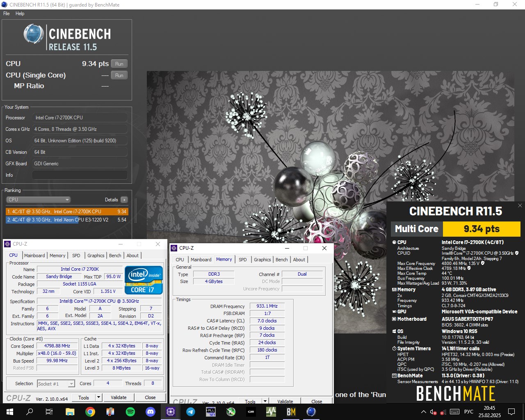This screenshot has height=420, width=525.
Task: Click the muted volume tray icon
Action: click(x=433, y=412)
